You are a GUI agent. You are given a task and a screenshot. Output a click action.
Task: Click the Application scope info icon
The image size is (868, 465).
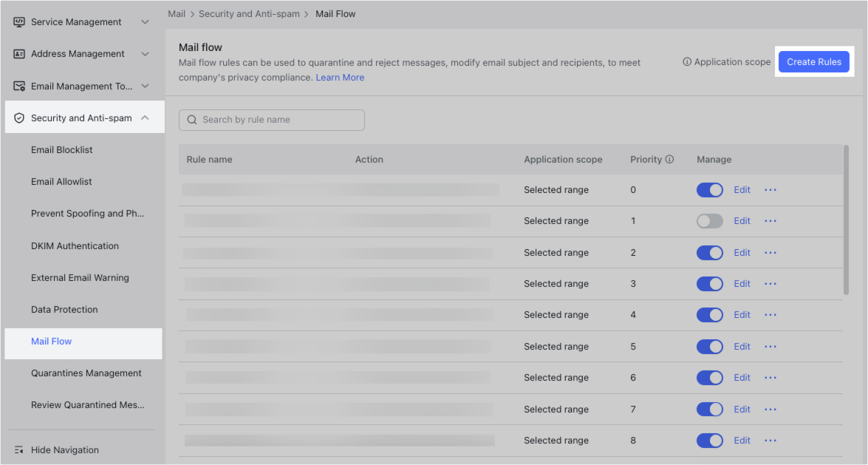tap(687, 62)
